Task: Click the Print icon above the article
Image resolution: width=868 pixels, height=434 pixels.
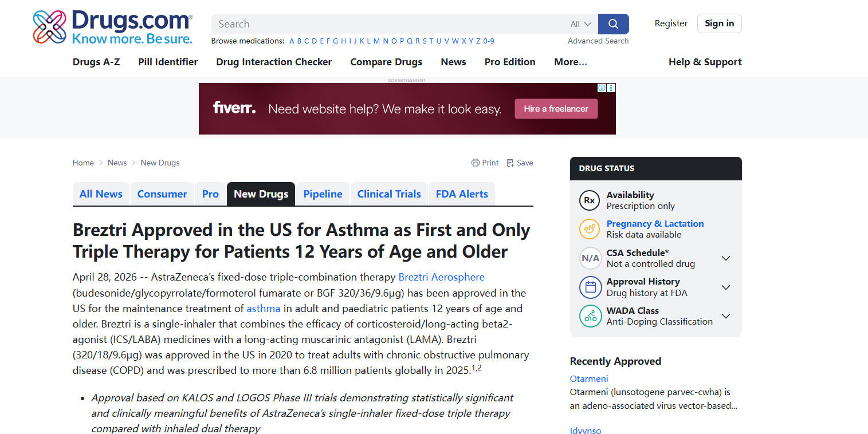Action: coord(476,163)
